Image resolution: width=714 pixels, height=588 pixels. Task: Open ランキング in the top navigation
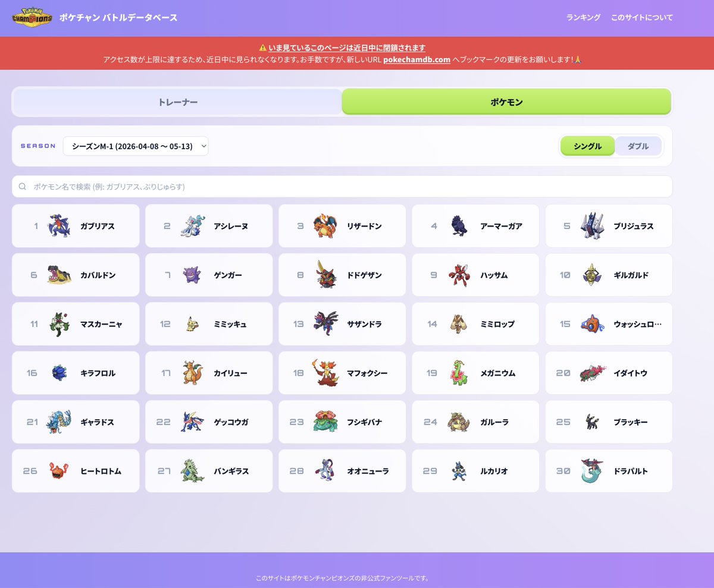click(x=583, y=18)
